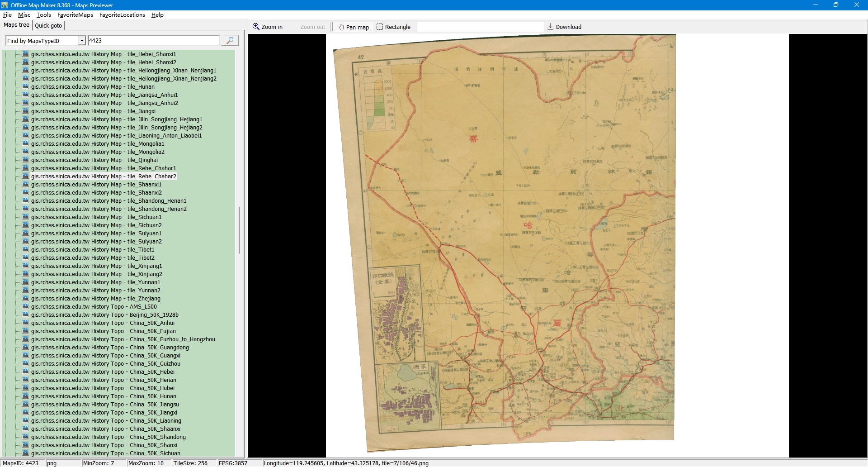The height and width of the screenshot is (467, 868).
Task: Select tile_Mongolia2 map entry
Action: point(98,152)
